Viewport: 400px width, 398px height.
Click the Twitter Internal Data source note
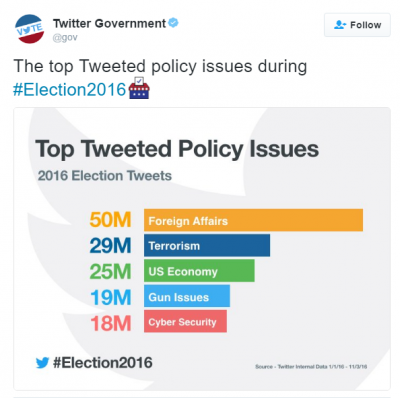click(311, 367)
